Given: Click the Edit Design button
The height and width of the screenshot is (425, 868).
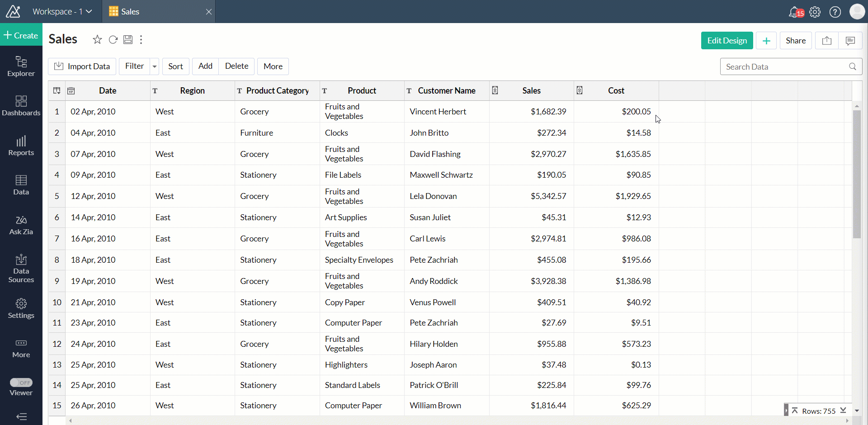Looking at the screenshot, I should [726, 41].
